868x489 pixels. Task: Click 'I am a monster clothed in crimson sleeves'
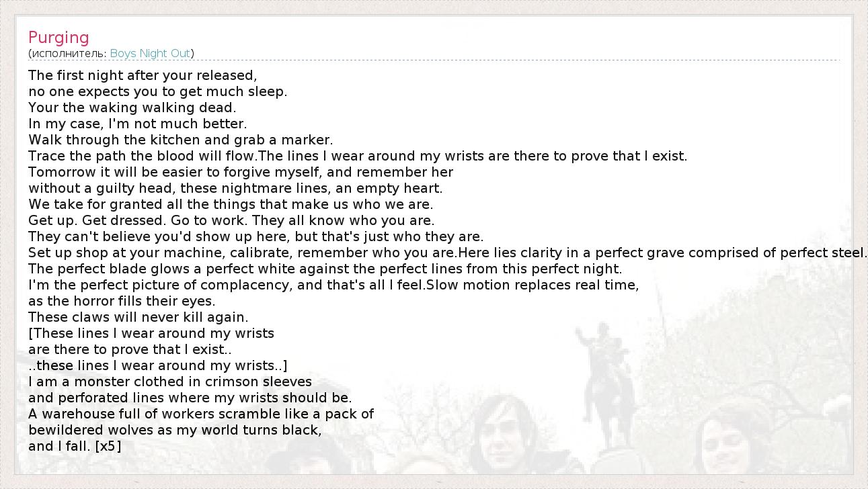170,382
